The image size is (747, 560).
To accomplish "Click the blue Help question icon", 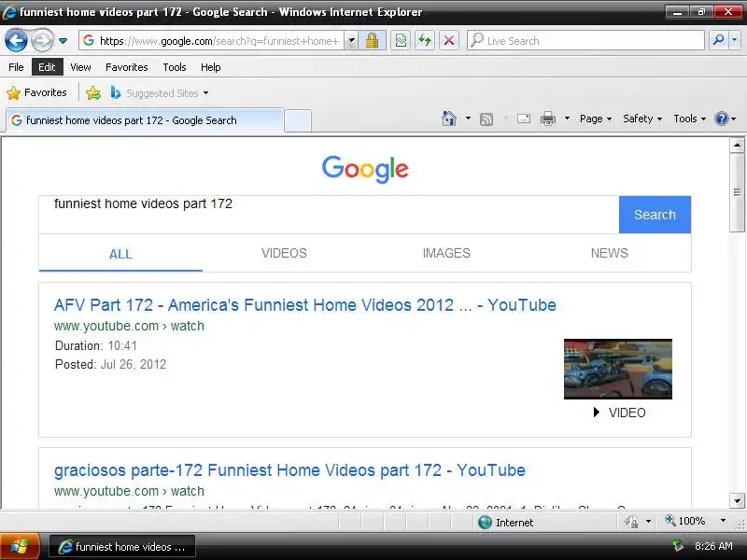I will coord(722,119).
